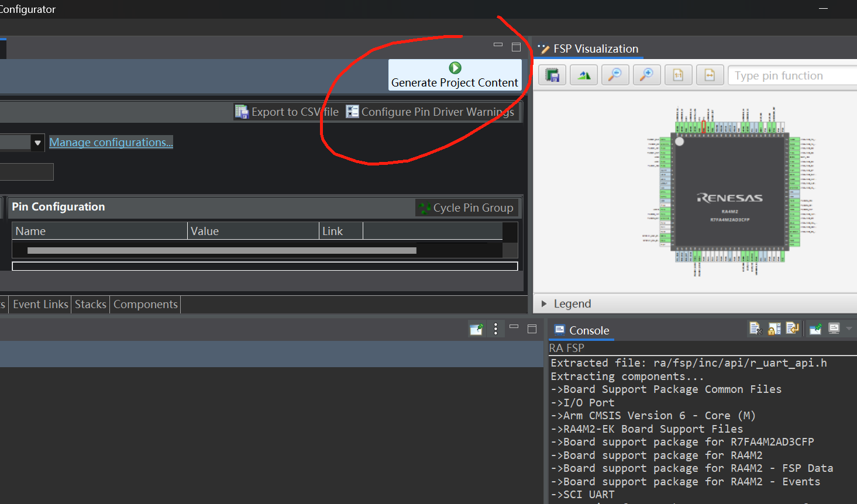Screen dimensions: 857x504
Task: Select the Value column header
Action: pos(253,231)
